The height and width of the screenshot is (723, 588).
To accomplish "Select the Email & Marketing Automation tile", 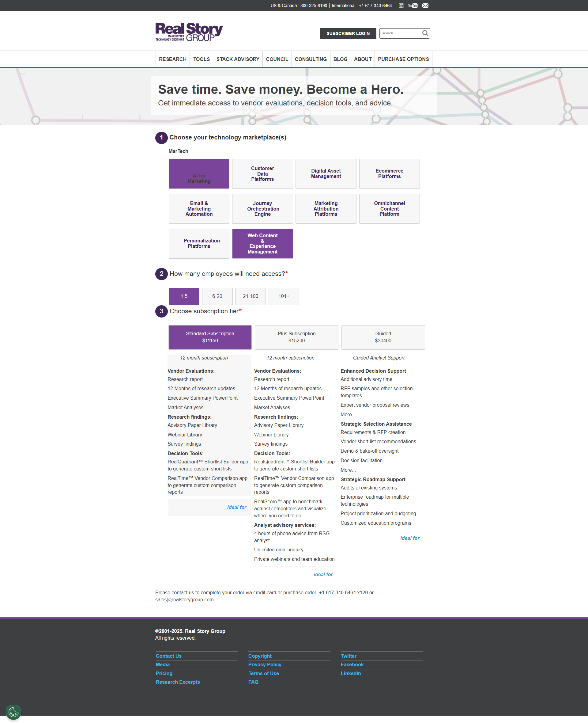I will point(199,208).
